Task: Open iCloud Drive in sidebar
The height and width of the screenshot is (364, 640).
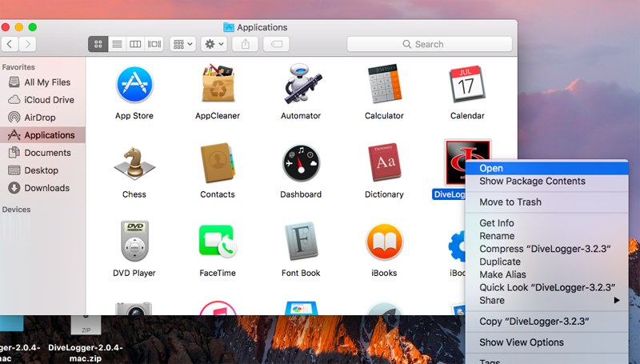Action: coord(42,100)
